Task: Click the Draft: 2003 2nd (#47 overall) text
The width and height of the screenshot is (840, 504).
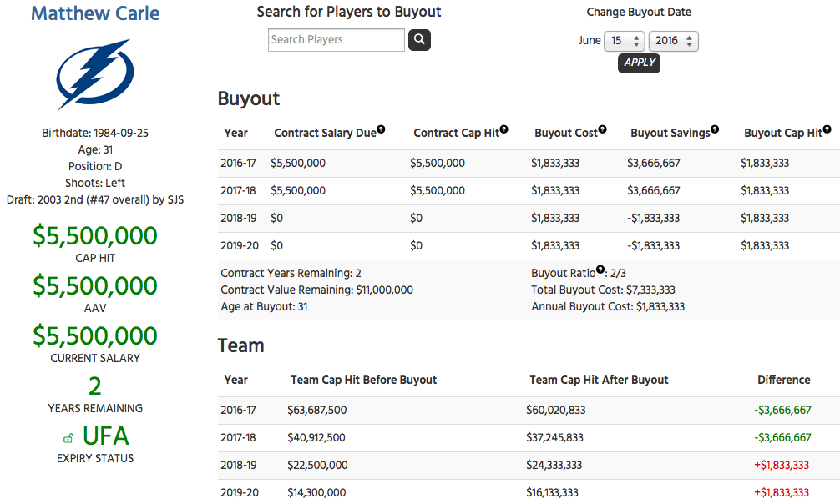Action: click(x=95, y=199)
